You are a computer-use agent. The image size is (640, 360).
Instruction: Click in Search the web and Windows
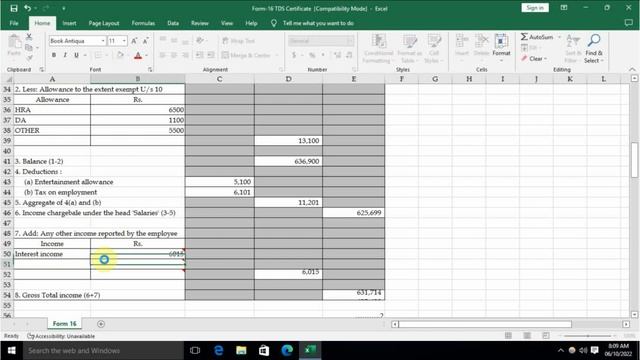coord(102,350)
